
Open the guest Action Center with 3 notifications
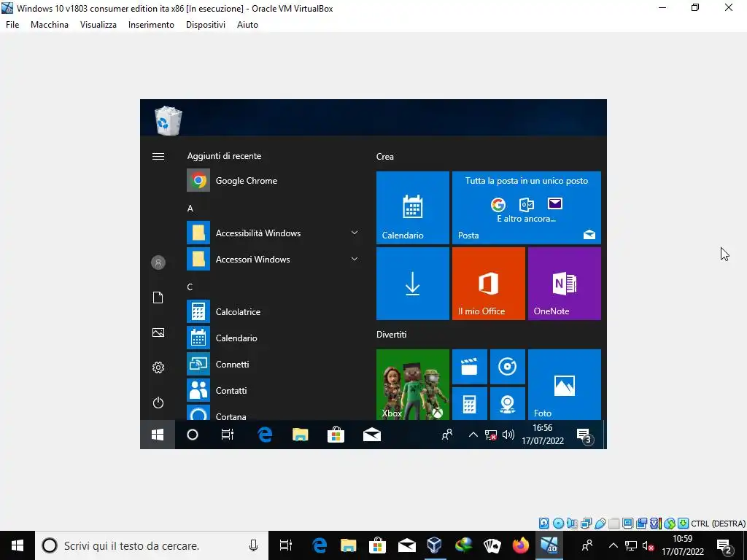click(x=584, y=435)
